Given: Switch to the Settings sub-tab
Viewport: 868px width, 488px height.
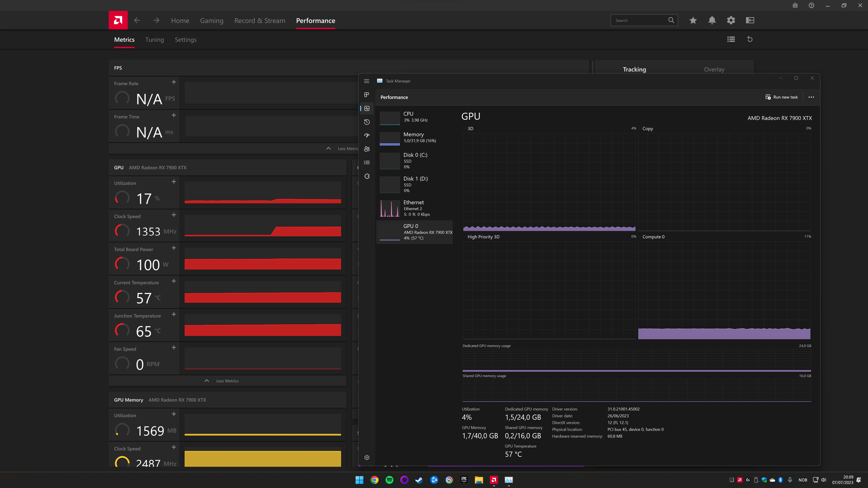Looking at the screenshot, I should (x=185, y=40).
